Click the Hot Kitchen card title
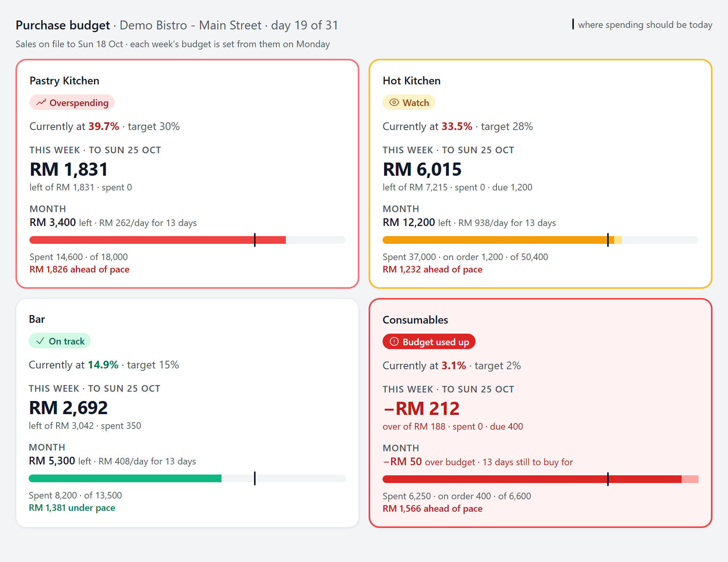728x562 pixels. 412,81
